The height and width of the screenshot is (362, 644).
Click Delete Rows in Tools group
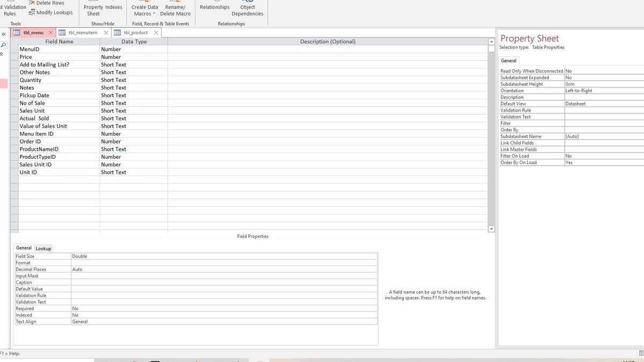[46, 3]
